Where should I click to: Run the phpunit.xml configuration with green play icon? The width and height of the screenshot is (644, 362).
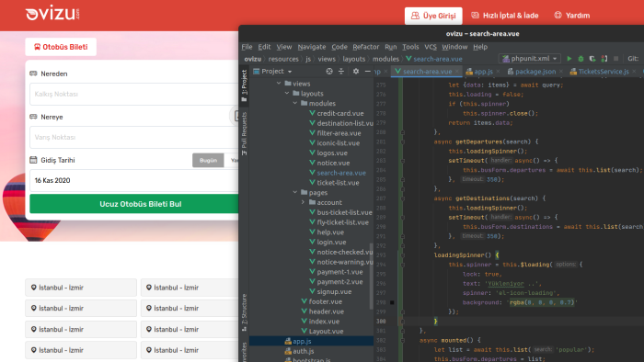569,59
